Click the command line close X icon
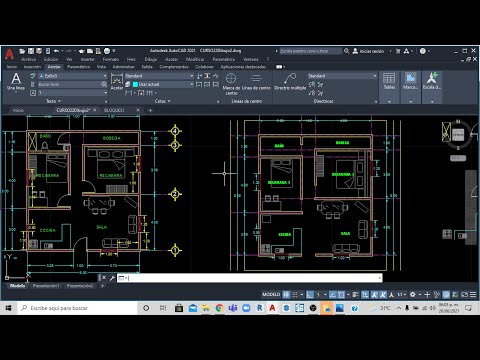Viewport: 480px width, 360px height. (x=104, y=278)
